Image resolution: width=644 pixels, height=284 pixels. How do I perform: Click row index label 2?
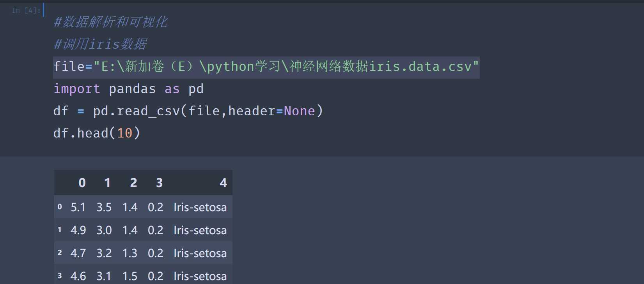(x=60, y=253)
